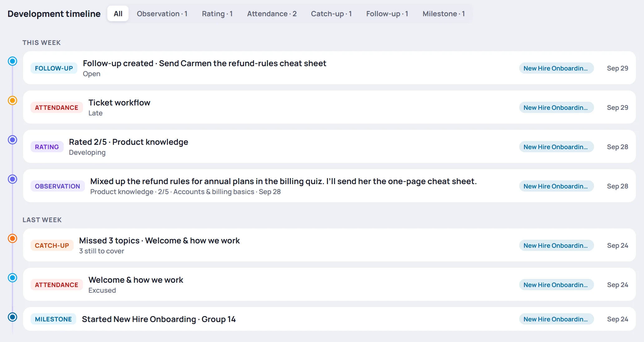Click the 'Product knowledge · 2/5 · Accounts & billing basics' subtitle

coord(172,192)
